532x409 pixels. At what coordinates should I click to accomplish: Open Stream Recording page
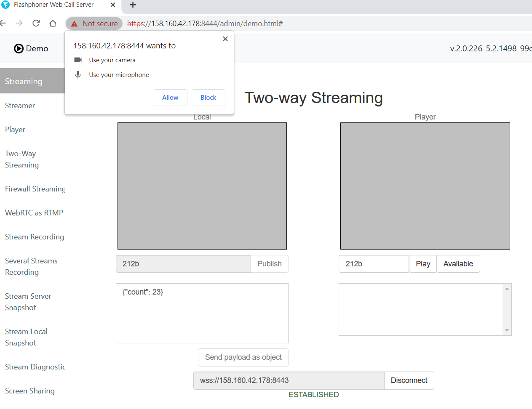[x=35, y=237]
